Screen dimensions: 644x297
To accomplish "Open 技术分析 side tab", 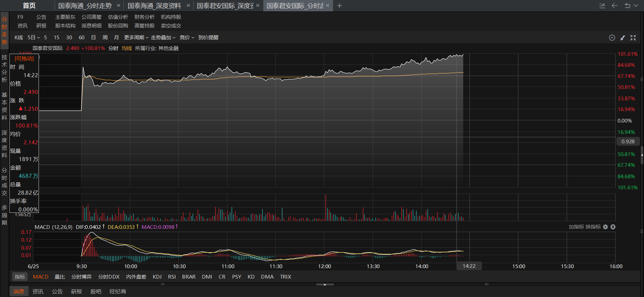I will (4, 69).
